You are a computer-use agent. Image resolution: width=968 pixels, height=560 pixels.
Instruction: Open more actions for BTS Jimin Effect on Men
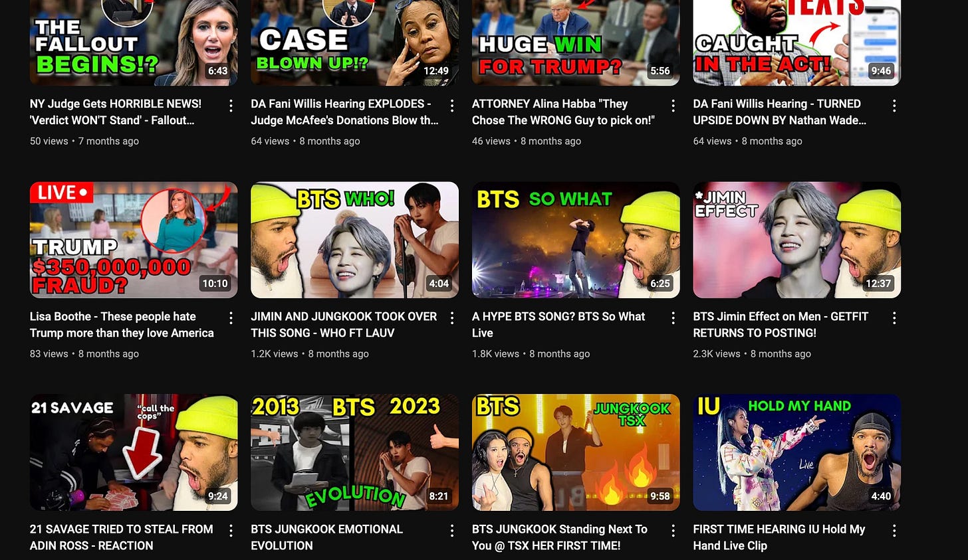click(x=894, y=318)
